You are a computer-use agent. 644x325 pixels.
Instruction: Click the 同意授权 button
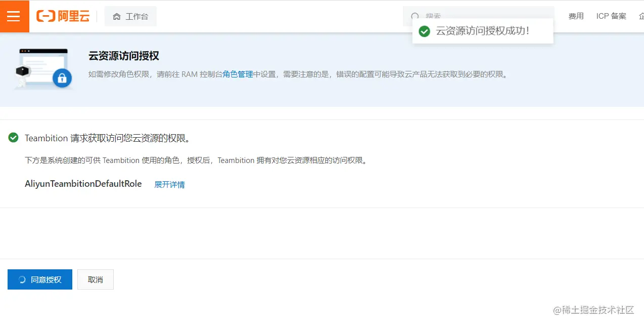40,279
